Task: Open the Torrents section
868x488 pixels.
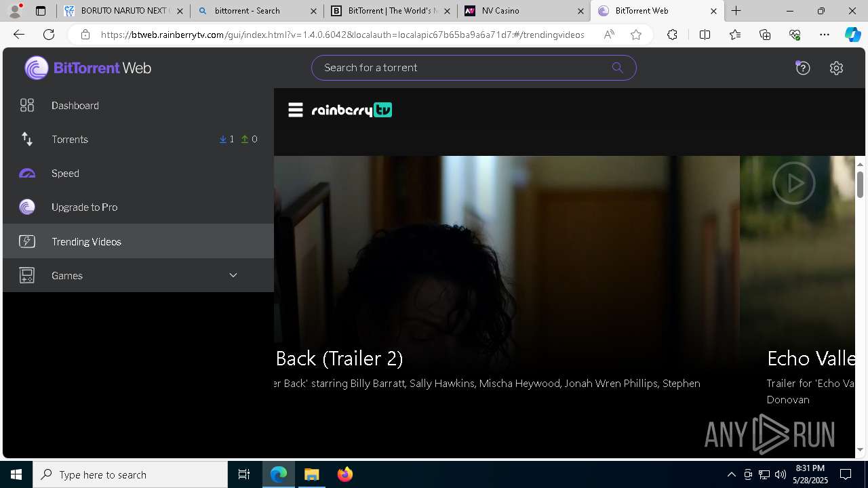Action: (x=138, y=139)
